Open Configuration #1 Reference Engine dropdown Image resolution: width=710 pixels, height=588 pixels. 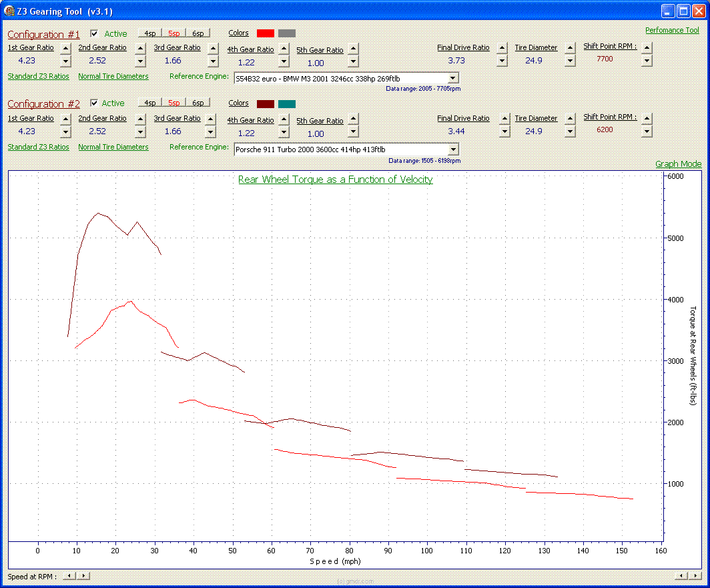pyautogui.click(x=453, y=79)
